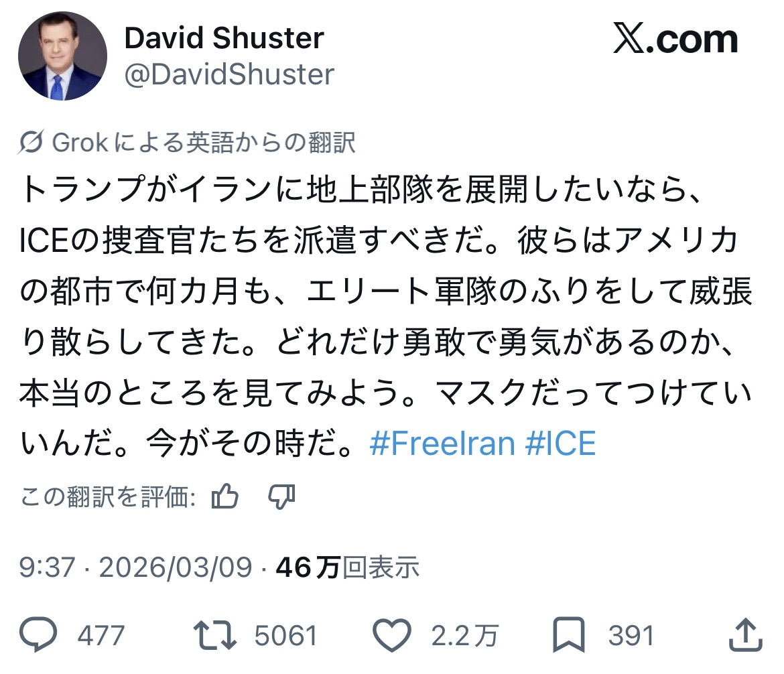
Task: Open the #FreeIran hashtag
Action: click(x=442, y=444)
